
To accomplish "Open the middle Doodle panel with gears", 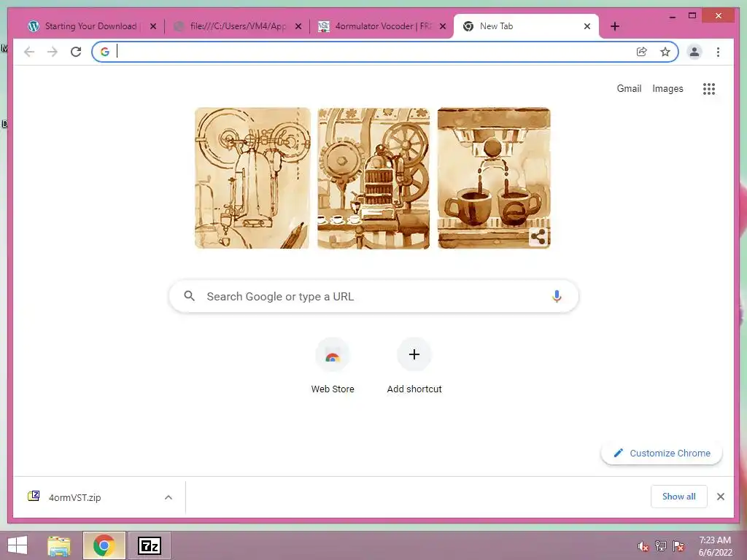I will coord(373,178).
